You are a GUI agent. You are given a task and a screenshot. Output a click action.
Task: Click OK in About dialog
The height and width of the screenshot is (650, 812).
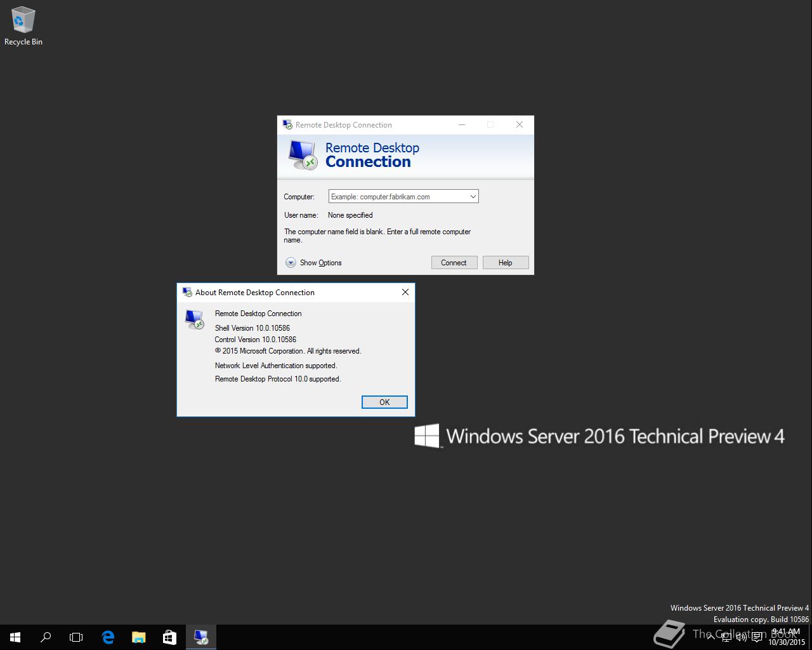384,402
